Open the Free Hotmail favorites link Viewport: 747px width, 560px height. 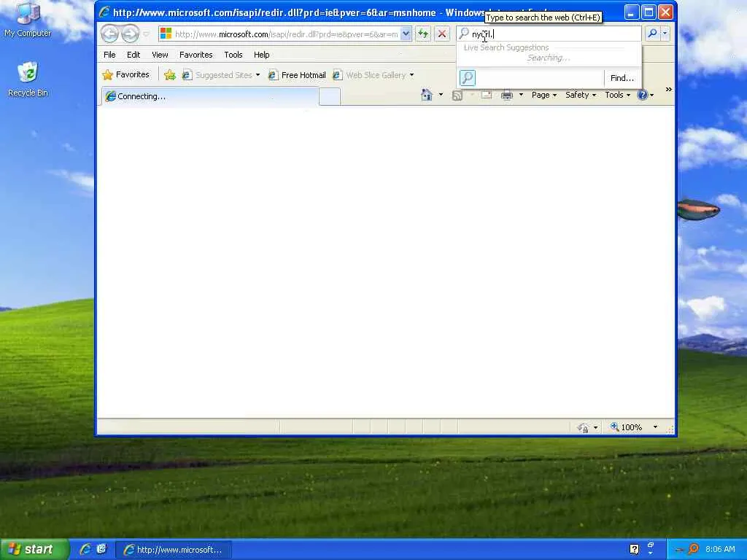(297, 75)
